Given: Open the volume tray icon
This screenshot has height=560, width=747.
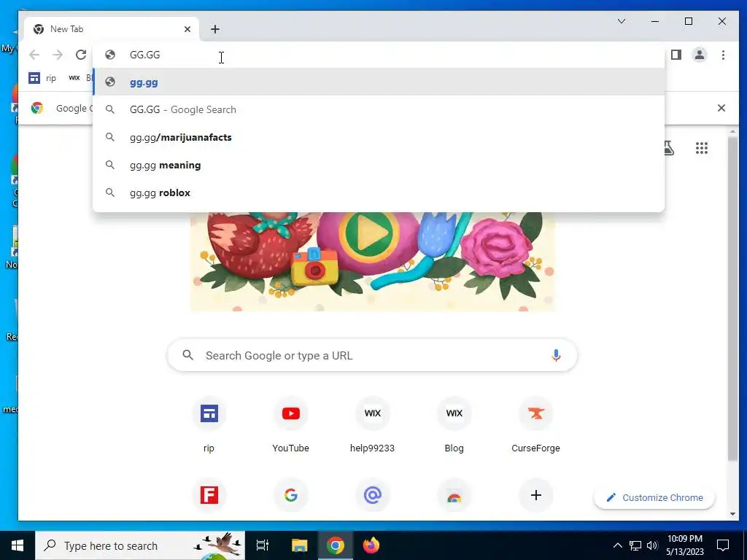Looking at the screenshot, I should [652, 545].
